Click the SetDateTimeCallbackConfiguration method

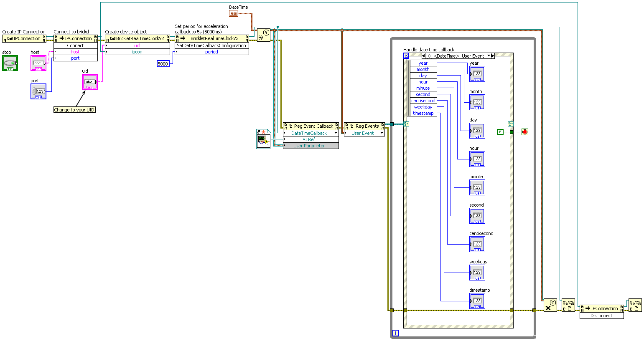[212, 45]
